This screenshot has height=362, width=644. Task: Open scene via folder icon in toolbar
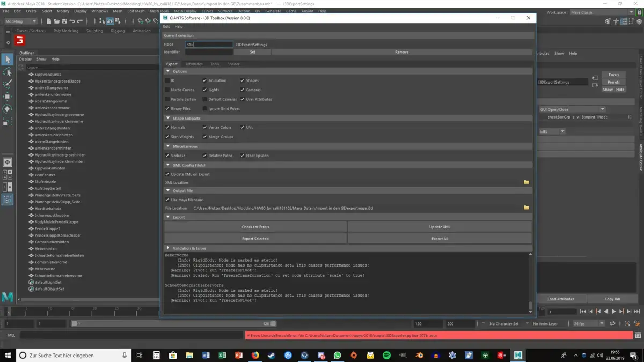pos(56,21)
